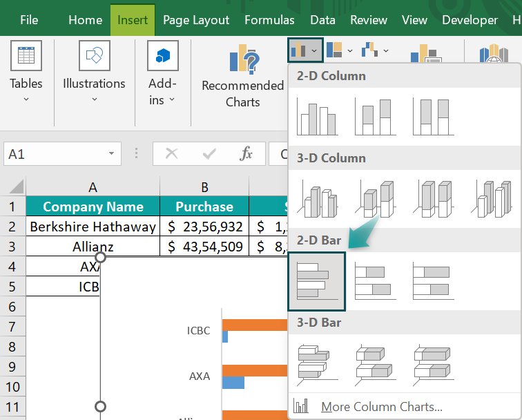
Task: Select the 2-D Clustered Column chart
Action: (317, 116)
